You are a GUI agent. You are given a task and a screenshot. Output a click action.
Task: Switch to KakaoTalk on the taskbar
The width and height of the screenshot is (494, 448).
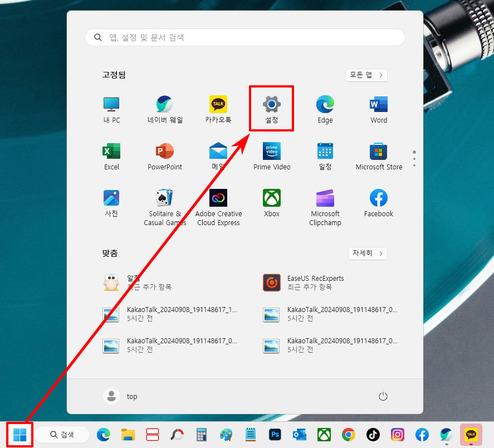click(x=471, y=435)
